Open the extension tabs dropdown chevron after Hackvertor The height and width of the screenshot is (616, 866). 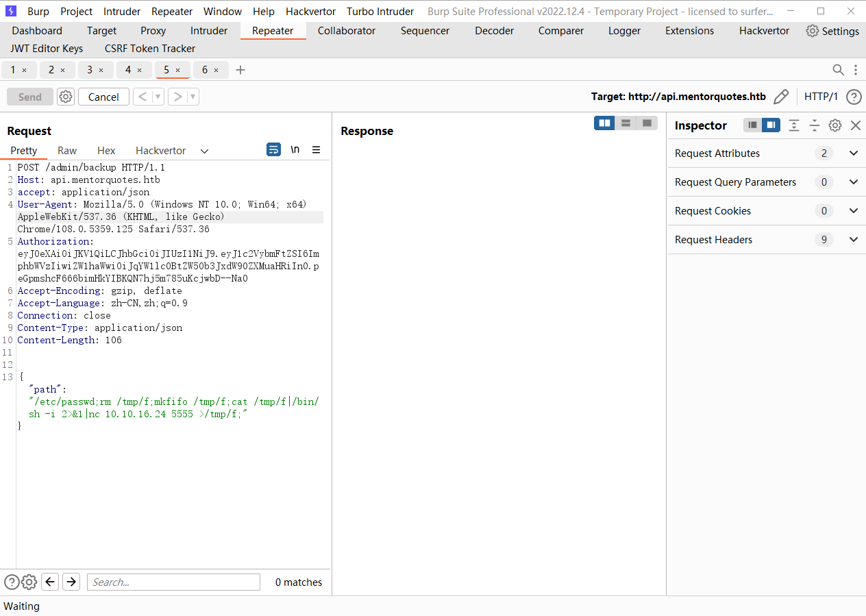click(204, 151)
